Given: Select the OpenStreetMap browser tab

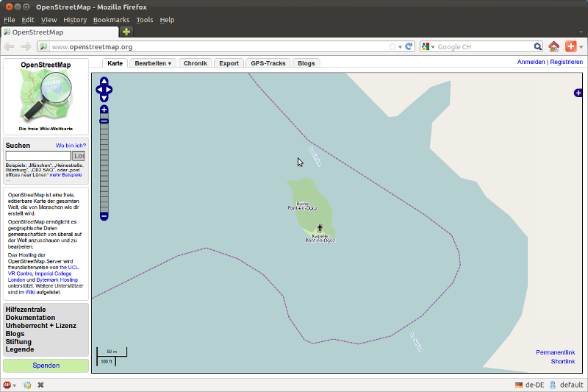Looking at the screenshot, I should click(60, 32).
